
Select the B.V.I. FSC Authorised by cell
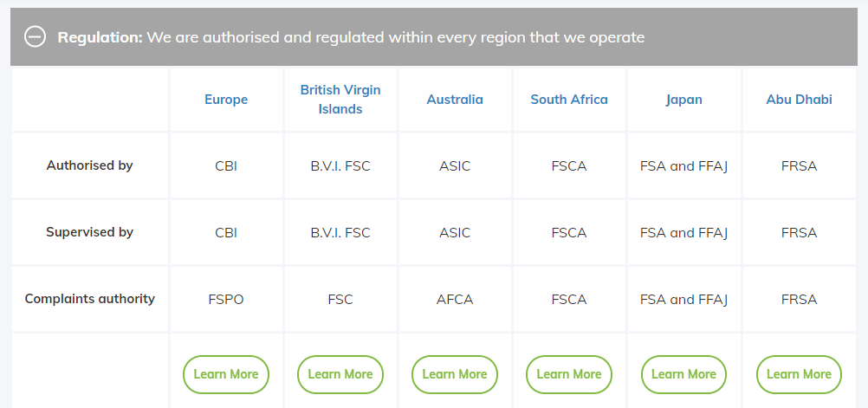[x=340, y=166]
